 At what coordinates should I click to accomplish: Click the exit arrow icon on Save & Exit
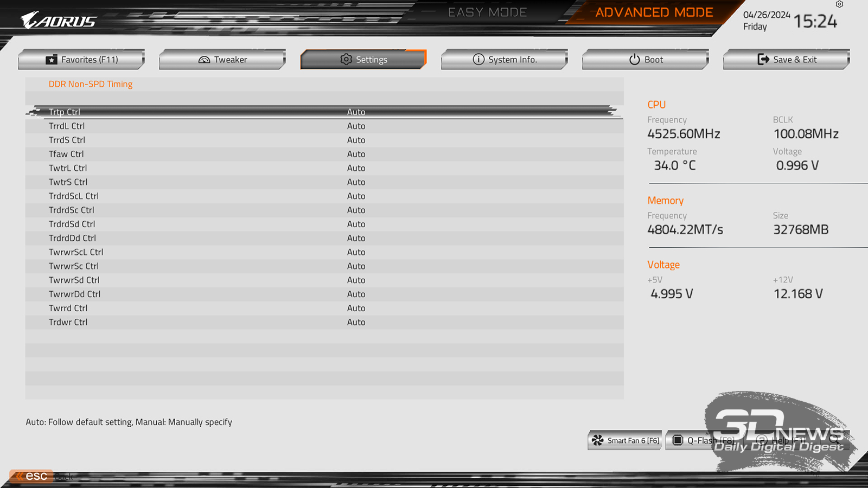[763, 59]
